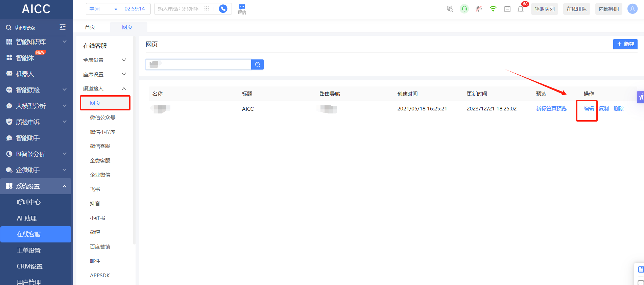Select 微信小程序 channel
The image size is (644, 285).
click(102, 132)
